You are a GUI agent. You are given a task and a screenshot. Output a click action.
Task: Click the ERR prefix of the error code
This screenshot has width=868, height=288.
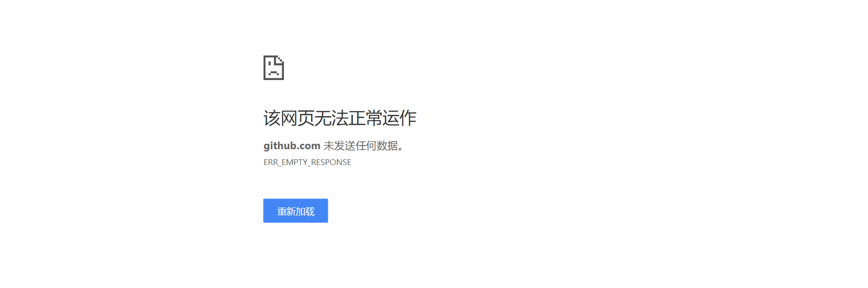click(271, 162)
